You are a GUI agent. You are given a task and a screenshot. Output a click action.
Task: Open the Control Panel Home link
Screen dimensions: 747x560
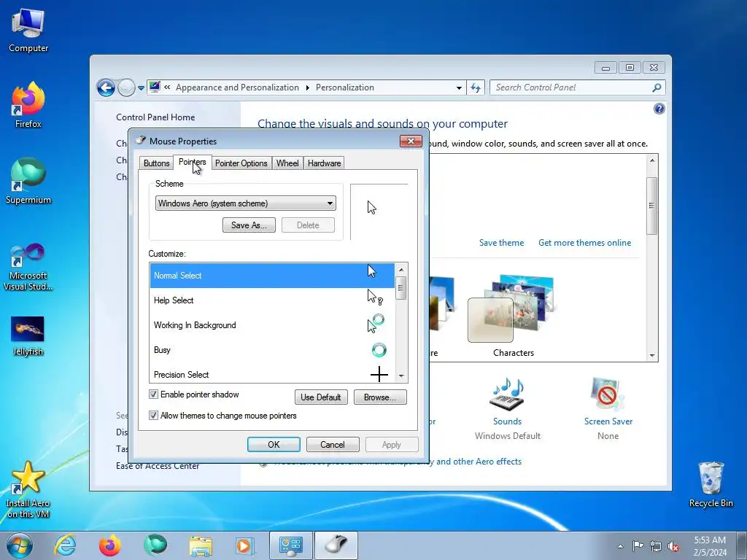pyautogui.click(x=155, y=117)
